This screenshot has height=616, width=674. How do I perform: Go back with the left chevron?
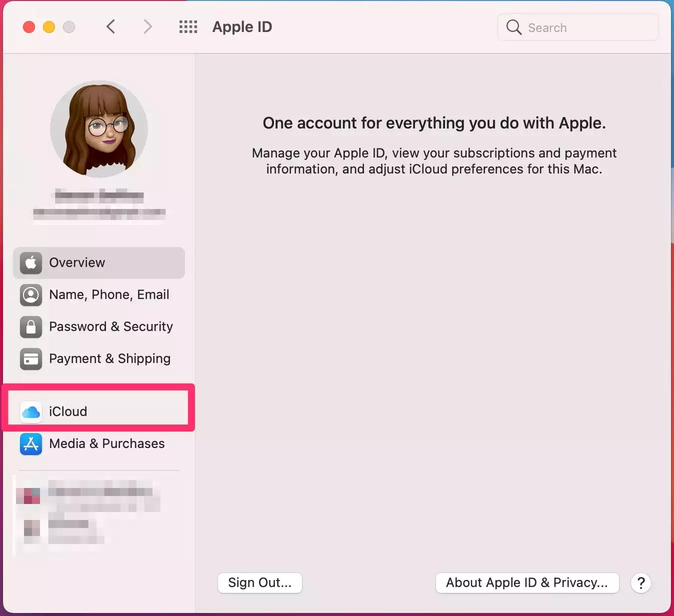(x=111, y=27)
